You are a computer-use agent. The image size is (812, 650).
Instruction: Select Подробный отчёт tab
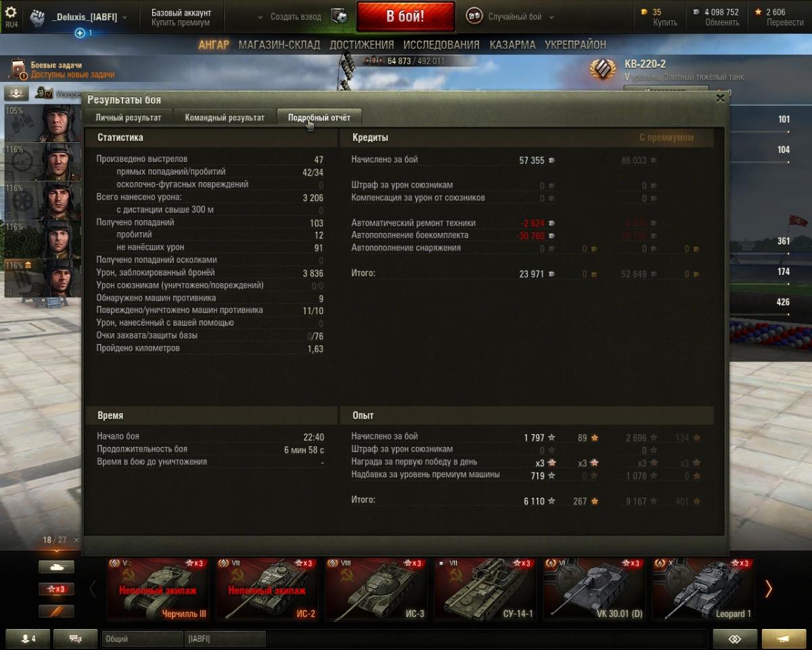pos(319,117)
